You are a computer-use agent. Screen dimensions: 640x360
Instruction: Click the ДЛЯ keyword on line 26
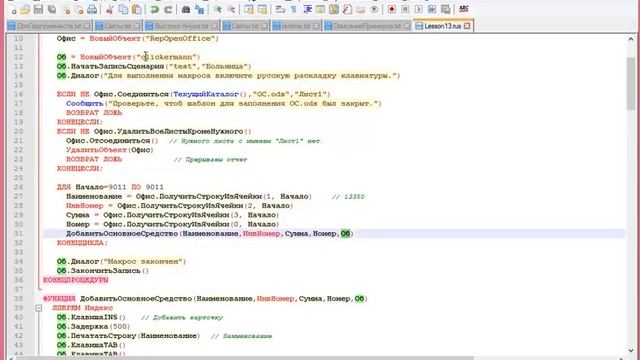[x=64, y=187]
